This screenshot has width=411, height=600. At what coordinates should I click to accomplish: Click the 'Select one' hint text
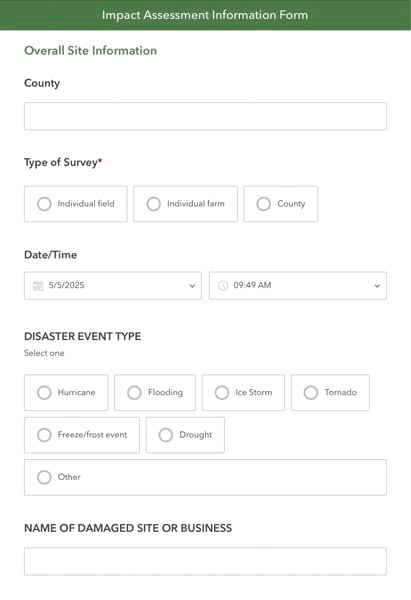[44, 353]
